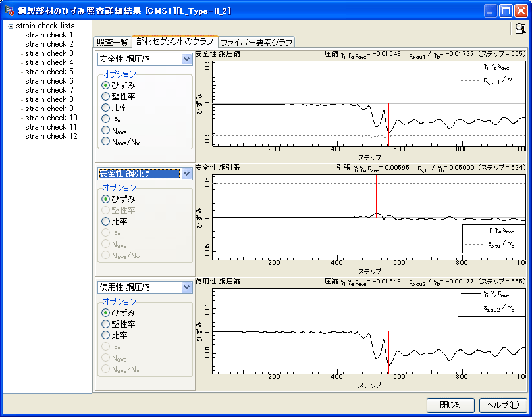Click the 閉じる button
Viewport: 532px width, 417px height.
[450, 405]
